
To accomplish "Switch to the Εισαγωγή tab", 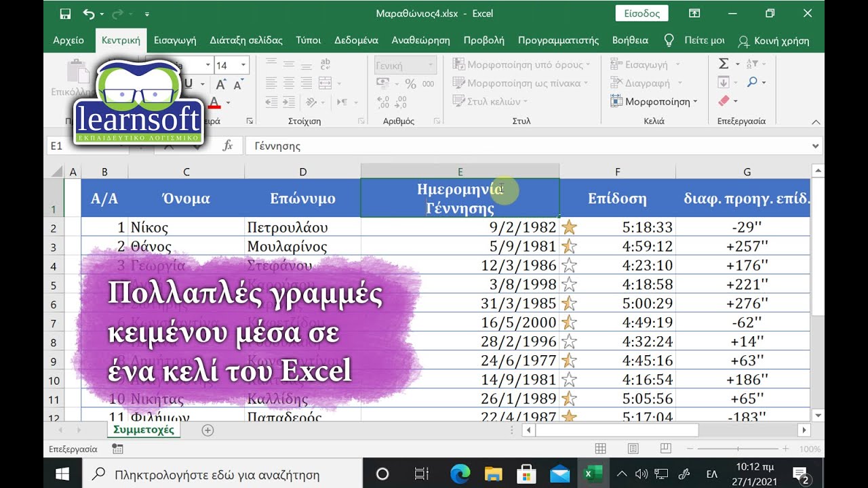I will tap(175, 40).
